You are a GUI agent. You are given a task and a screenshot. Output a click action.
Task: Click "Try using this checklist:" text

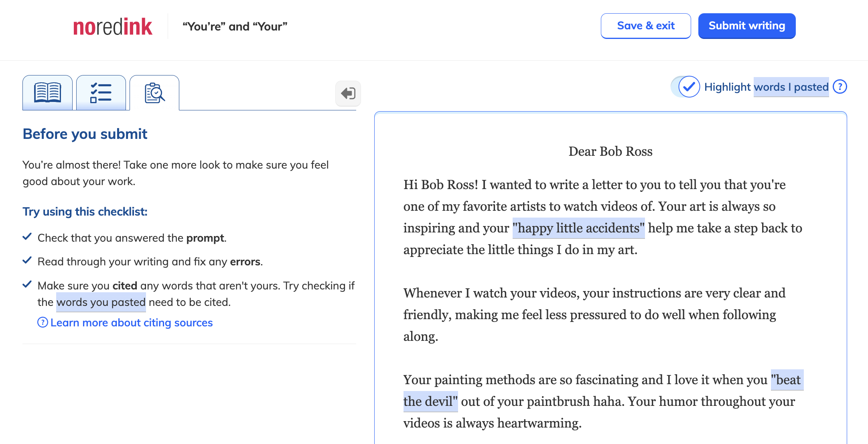(85, 212)
